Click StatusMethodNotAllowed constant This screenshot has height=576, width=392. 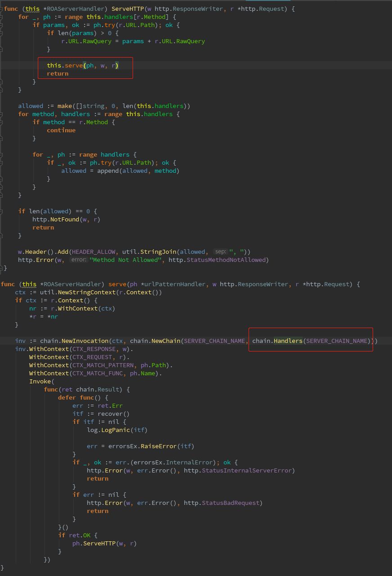point(227,260)
